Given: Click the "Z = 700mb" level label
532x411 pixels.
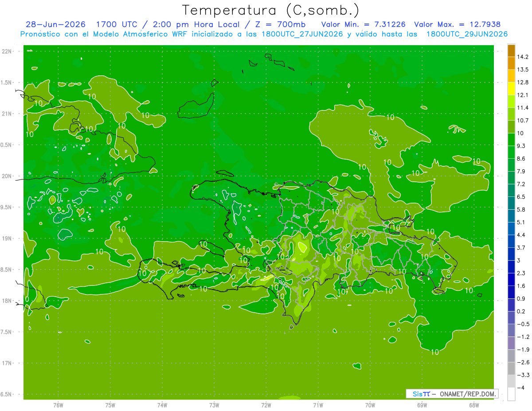Looking at the screenshot, I should [x=281, y=24].
